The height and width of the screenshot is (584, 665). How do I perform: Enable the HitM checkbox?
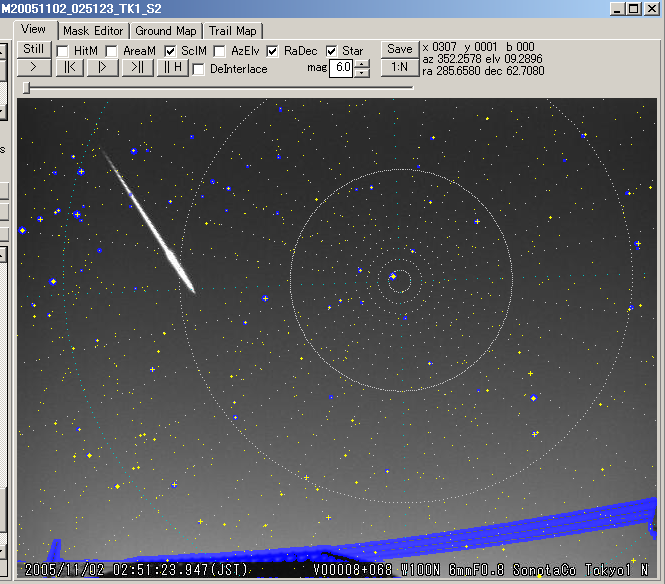[x=63, y=51]
